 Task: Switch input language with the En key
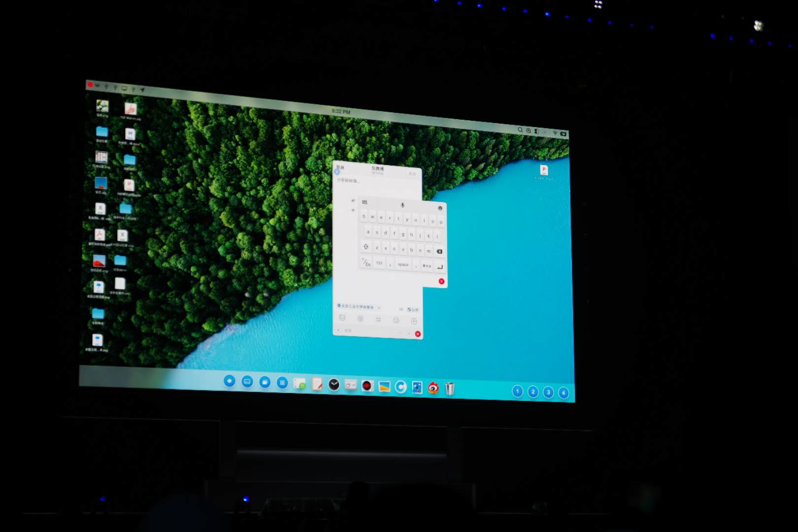(366, 263)
